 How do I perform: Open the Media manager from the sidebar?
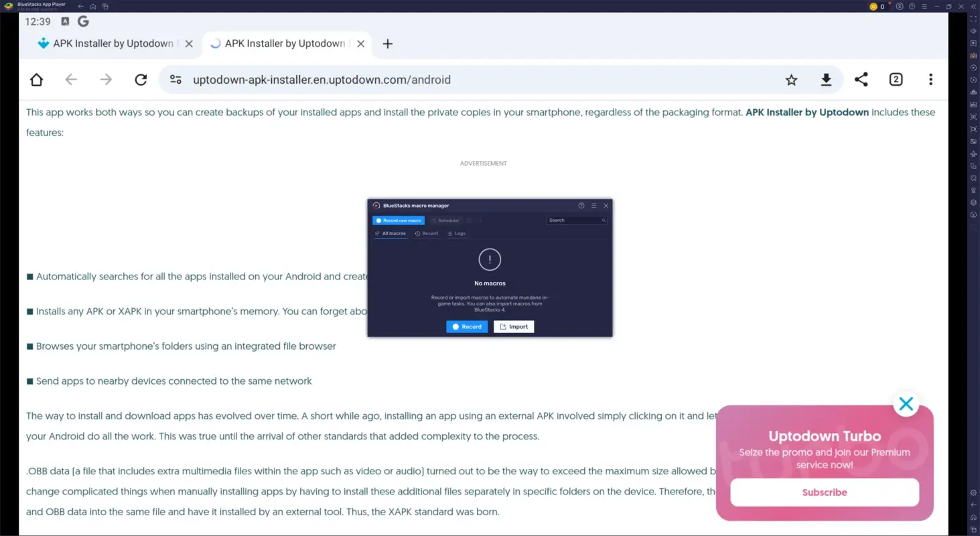pyautogui.click(x=973, y=140)
